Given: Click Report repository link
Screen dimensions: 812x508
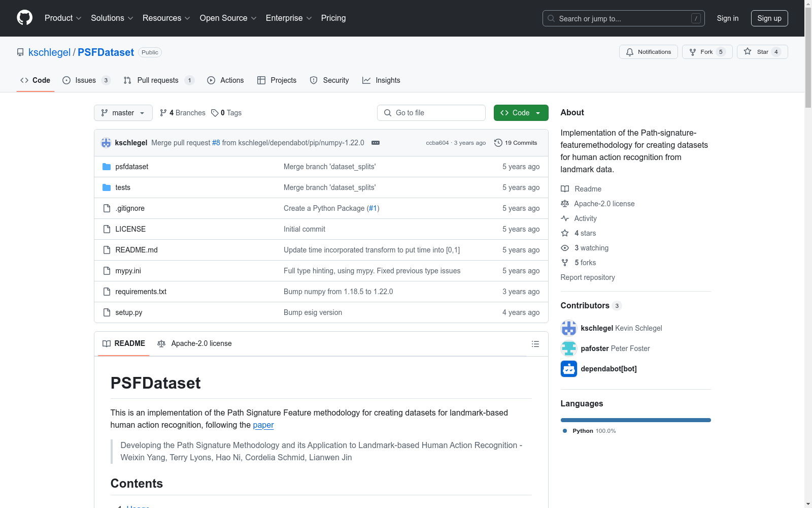Looking at the screenshot, I should [x=588, y=277].
